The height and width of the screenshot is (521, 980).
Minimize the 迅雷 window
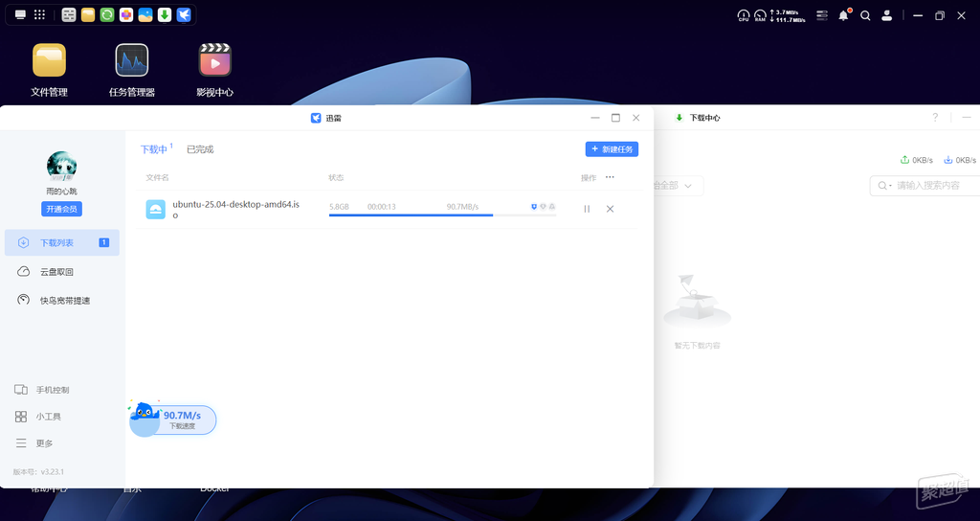(595, 118)
